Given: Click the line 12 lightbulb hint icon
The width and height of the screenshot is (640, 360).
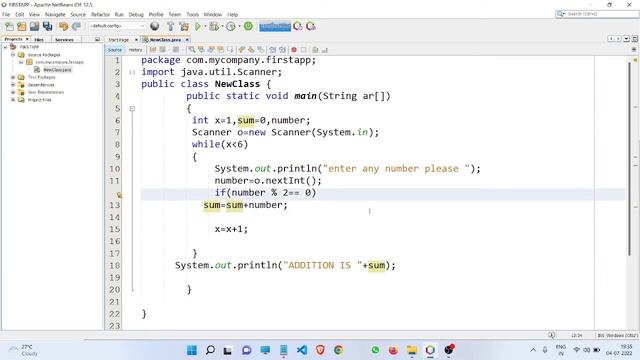Looking at the screenshot, I should (119, 195).
